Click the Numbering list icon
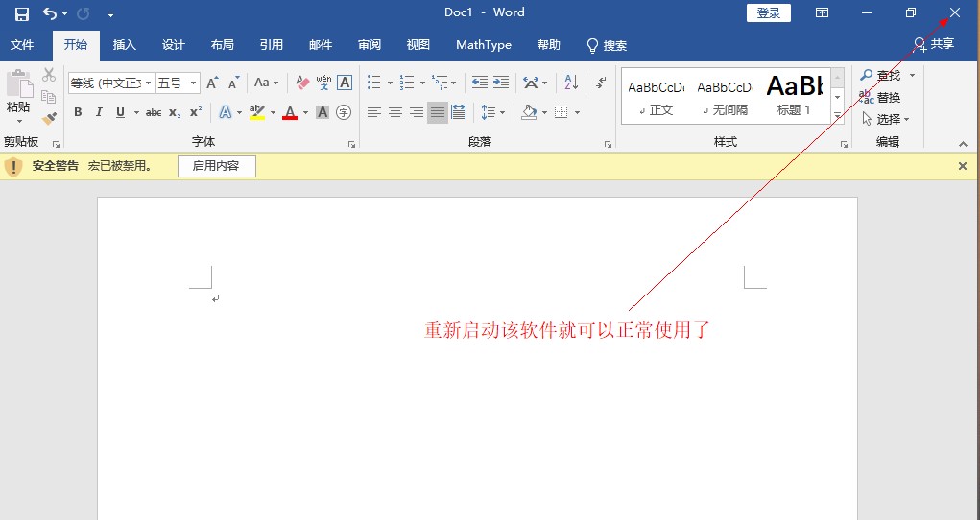The image size is (980, 520). 407,83
